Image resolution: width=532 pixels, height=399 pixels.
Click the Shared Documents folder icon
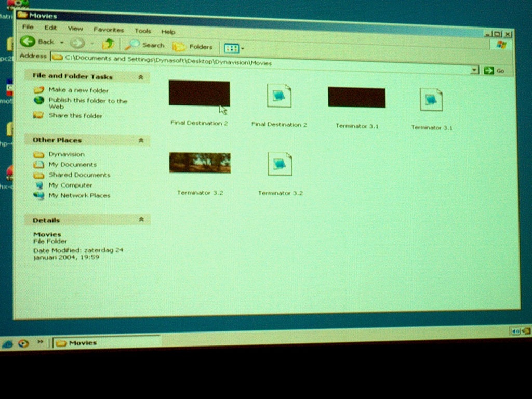pos(38,175)
